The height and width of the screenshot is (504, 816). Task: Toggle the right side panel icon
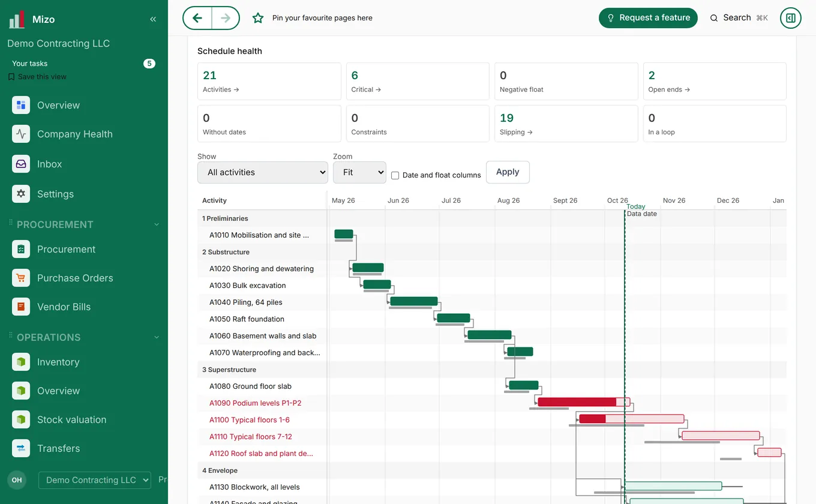pos(791,18)
